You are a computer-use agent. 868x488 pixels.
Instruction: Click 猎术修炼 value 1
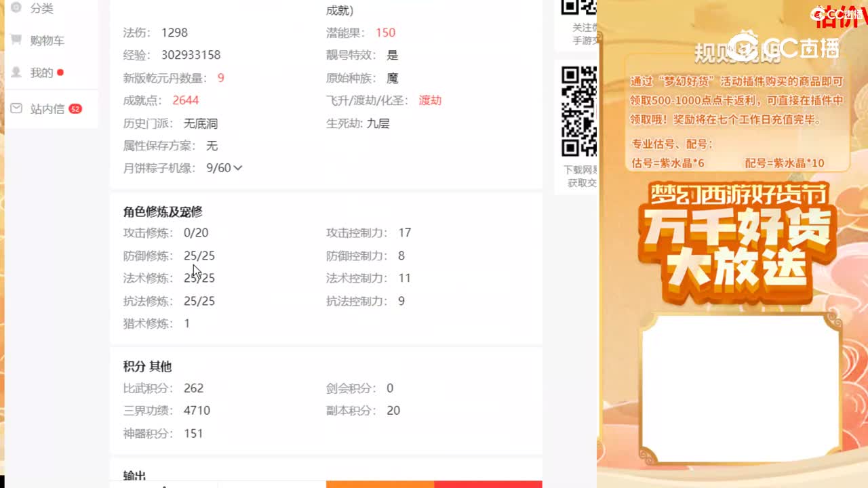click(x=186, y=323)
